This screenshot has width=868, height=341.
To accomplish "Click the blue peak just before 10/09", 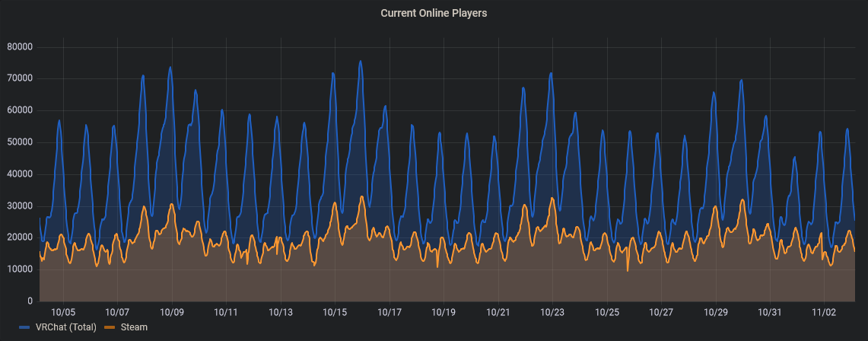I will [x=170, y=68].
